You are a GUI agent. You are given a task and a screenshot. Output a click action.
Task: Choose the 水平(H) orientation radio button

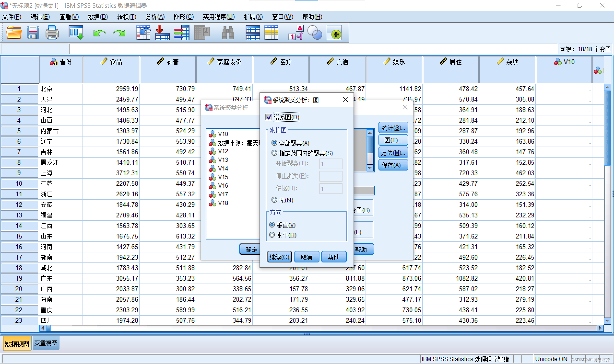pyautogui.click(x=272, y=235)
